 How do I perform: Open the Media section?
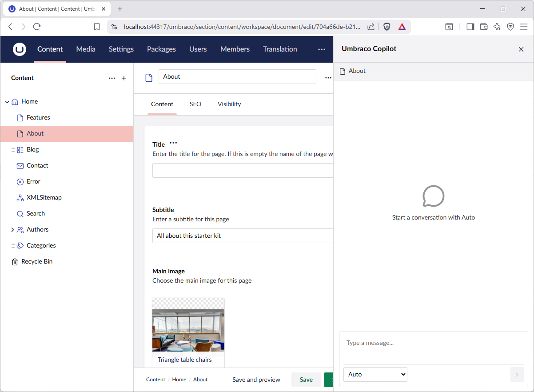[85, 49]
